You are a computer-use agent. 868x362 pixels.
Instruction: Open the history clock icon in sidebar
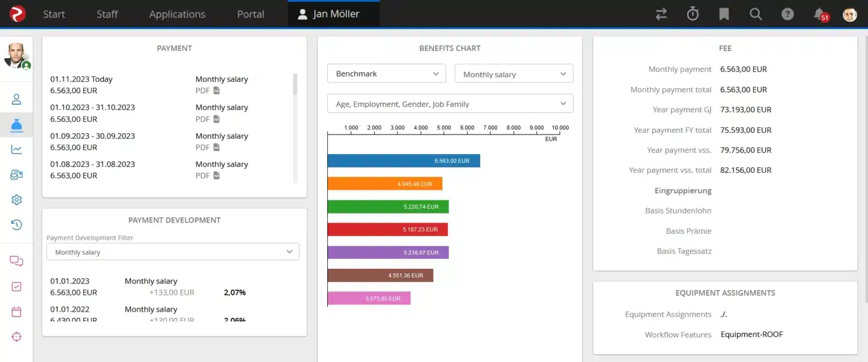pyautogui.click(x=16, y=225)
